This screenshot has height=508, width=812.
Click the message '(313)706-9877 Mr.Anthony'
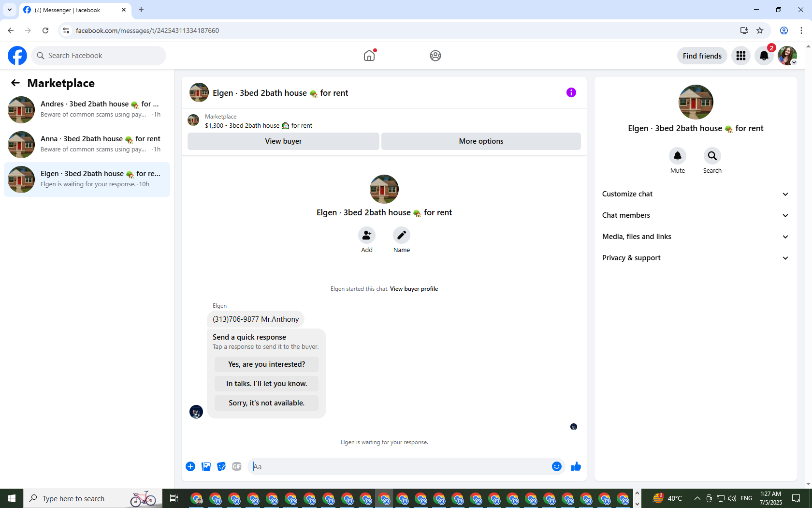(x=256, y=319)
